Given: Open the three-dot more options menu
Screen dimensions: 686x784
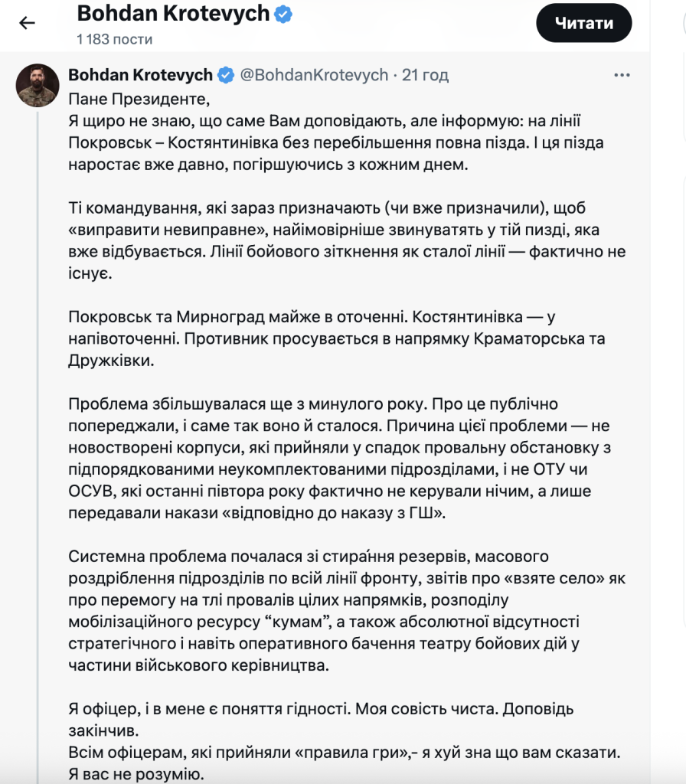Looking at the screenshot, I should click(622, 75).
